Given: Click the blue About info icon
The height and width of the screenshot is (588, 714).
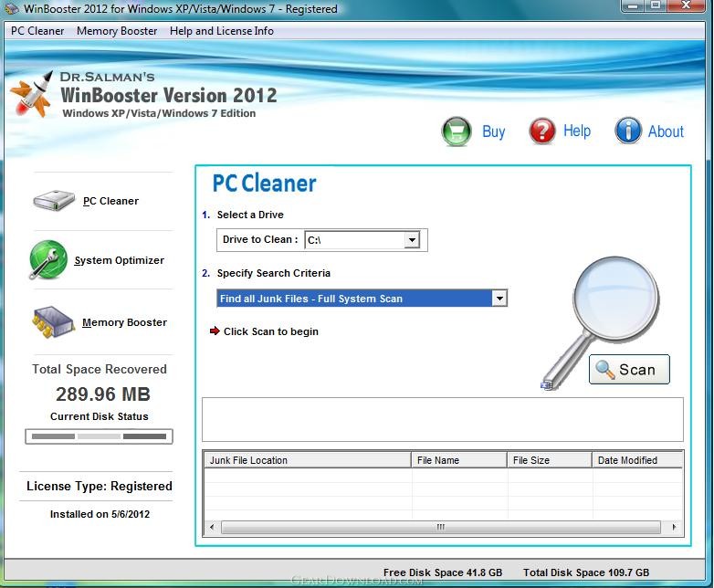Looking at the screenshot, I should click(628, 131).
